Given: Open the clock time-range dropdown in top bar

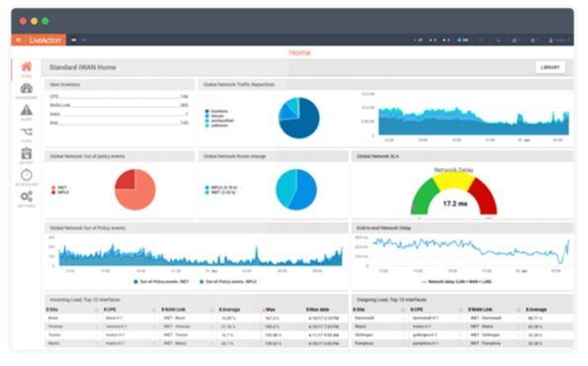Looking at the screenshot, I should click(x=517, y=41).
